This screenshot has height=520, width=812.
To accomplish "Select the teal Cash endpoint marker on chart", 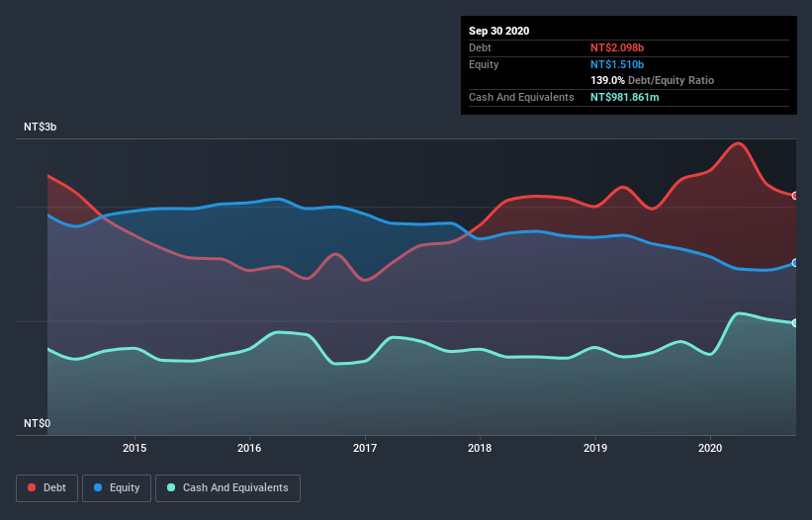I will tap(795, 323).
